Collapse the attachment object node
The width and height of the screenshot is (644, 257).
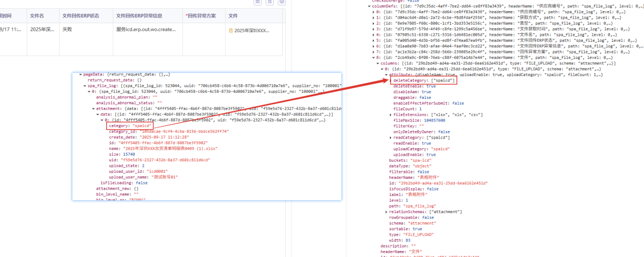tap(93, 108)
